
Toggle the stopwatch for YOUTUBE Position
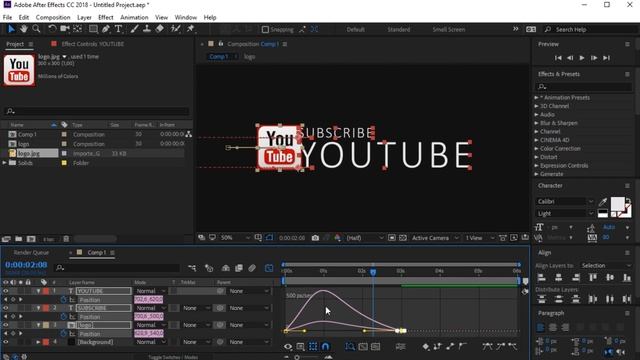click(x=63, y=300)
